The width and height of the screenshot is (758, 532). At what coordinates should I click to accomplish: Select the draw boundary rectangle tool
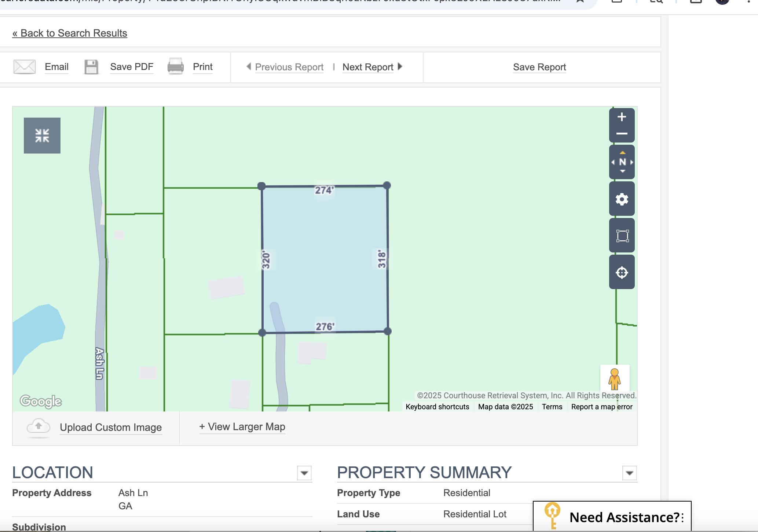coord(622,236)
